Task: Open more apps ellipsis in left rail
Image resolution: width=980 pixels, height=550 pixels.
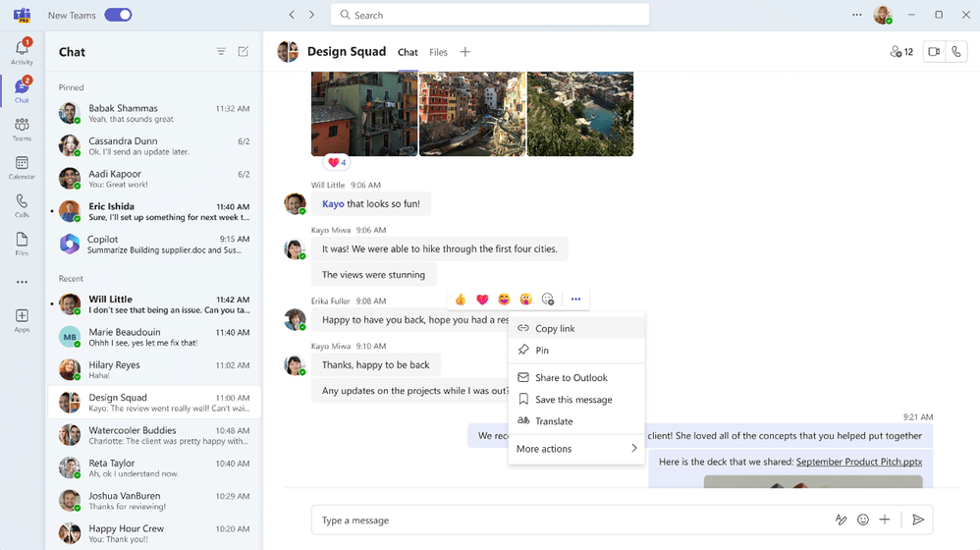Action: click(x=22, y=282)
